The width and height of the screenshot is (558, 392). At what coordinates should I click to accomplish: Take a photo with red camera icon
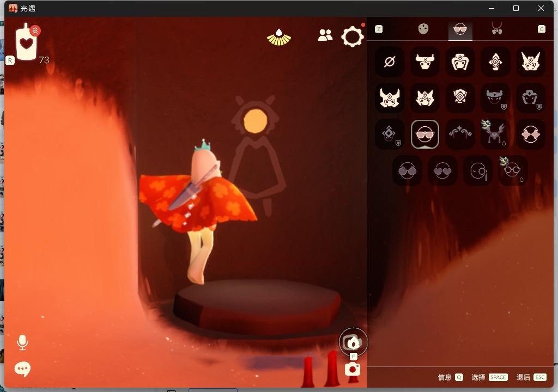[353, 369]
